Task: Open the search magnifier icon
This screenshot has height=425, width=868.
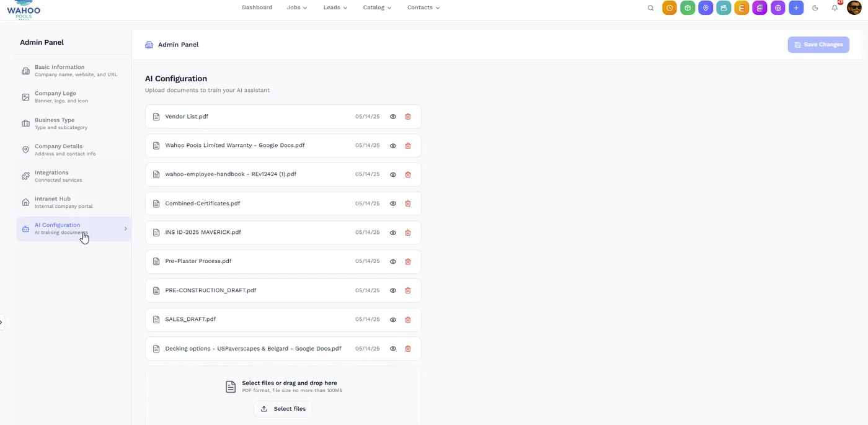Action: 650,8
